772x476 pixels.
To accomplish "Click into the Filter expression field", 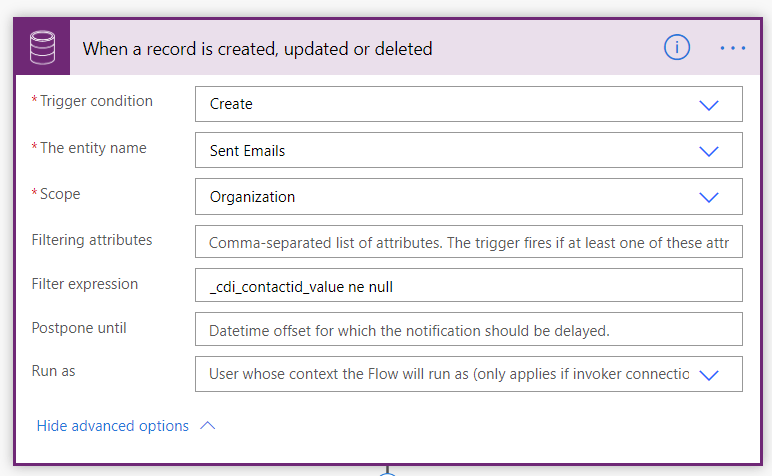I will (x=468, y=286).
